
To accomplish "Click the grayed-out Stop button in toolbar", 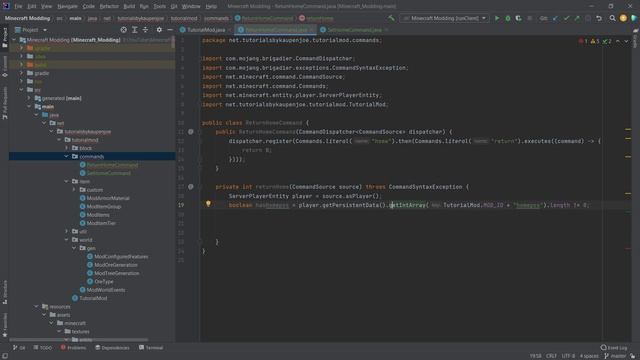I will pyautogui.click(x=529, y=18).
